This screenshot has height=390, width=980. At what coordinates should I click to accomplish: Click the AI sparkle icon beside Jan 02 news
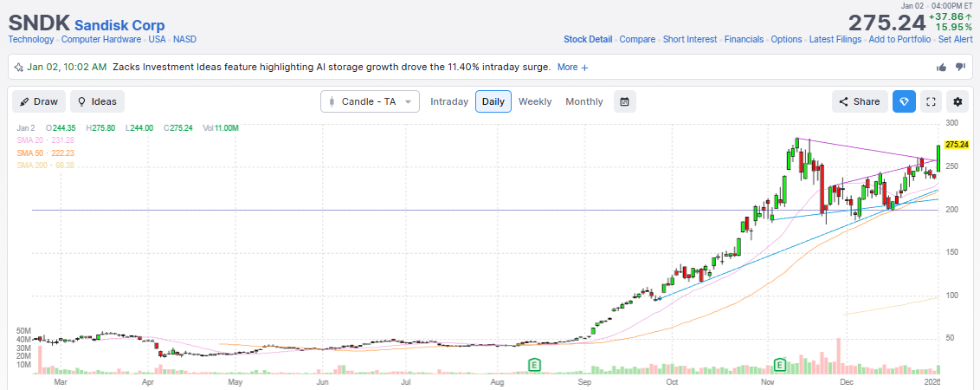click(19, 67)
